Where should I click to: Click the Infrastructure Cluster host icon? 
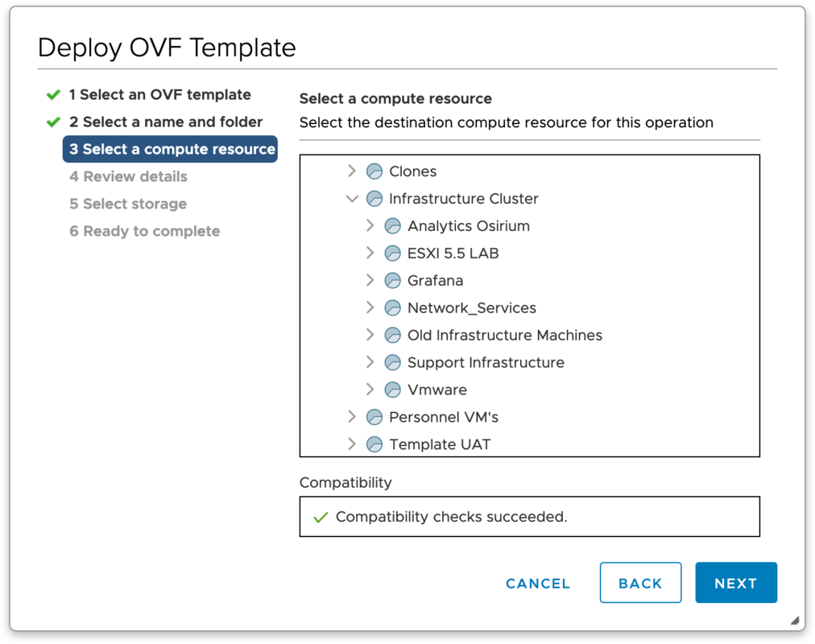pyautogui.click(x=374, y=199)
